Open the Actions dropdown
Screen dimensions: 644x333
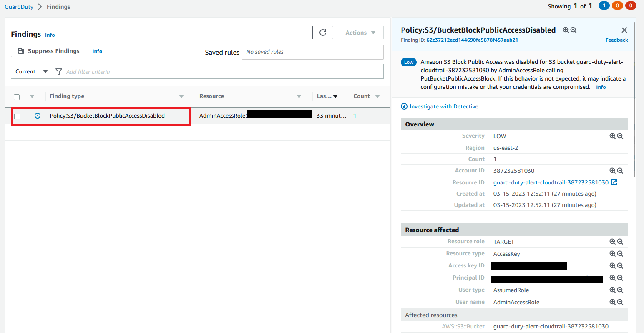click(360, 33)
